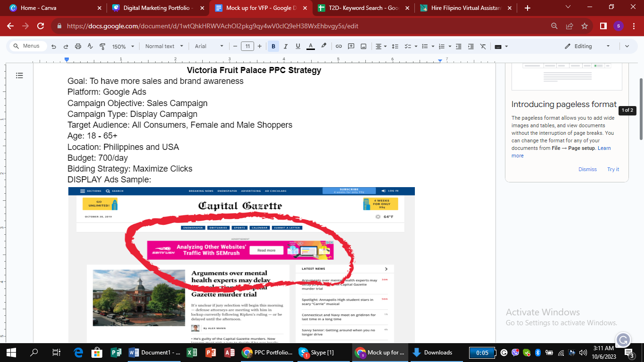Click Try it for pageless format

(613, 169)
